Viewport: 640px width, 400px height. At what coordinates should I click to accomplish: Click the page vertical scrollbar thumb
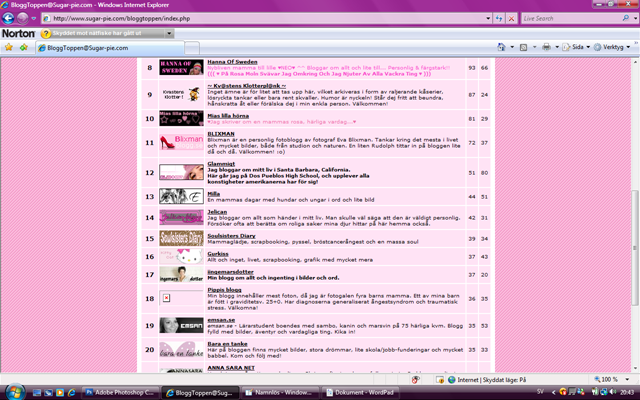[635, 248]
